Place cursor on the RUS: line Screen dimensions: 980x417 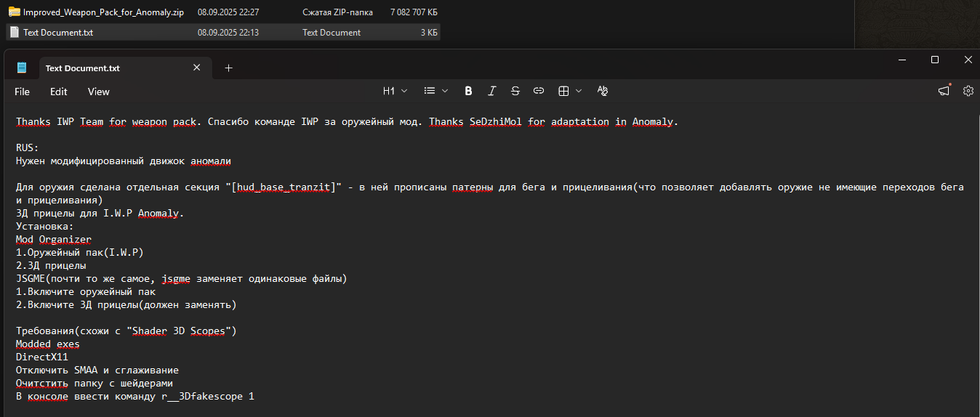(27, 147)
